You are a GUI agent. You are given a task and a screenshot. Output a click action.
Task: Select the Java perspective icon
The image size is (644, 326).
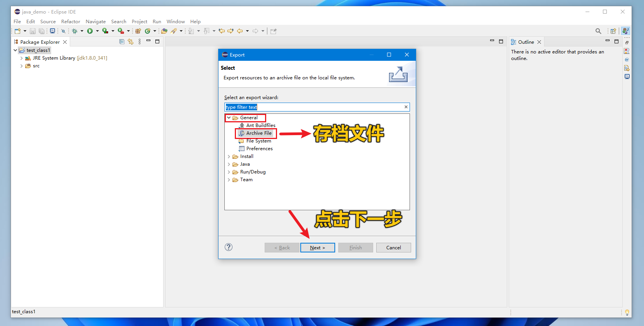(625, 31)
